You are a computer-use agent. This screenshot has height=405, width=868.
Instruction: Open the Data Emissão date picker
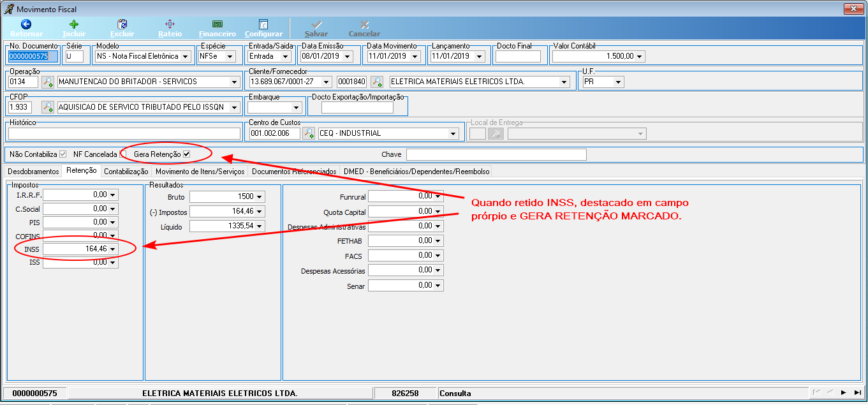coord(348,56)
